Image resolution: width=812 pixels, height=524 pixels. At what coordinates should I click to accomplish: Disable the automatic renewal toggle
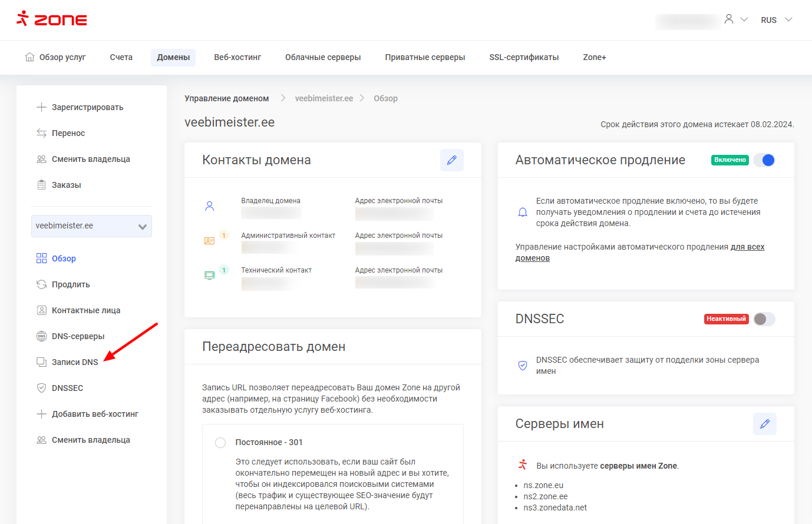tap(764, 160)
